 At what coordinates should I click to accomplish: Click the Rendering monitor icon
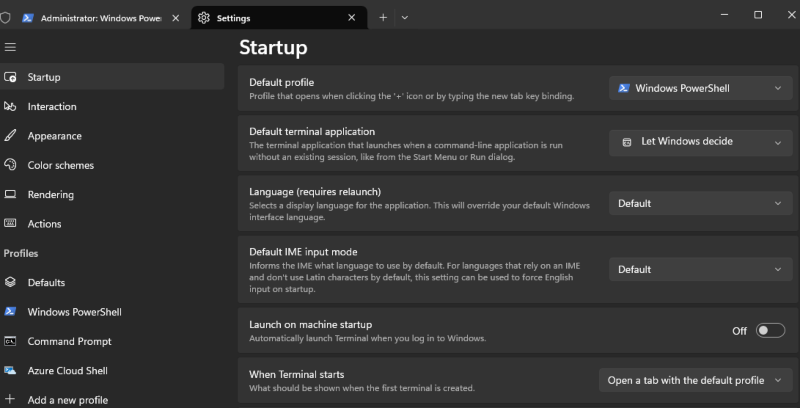click(x=10, y=194)
